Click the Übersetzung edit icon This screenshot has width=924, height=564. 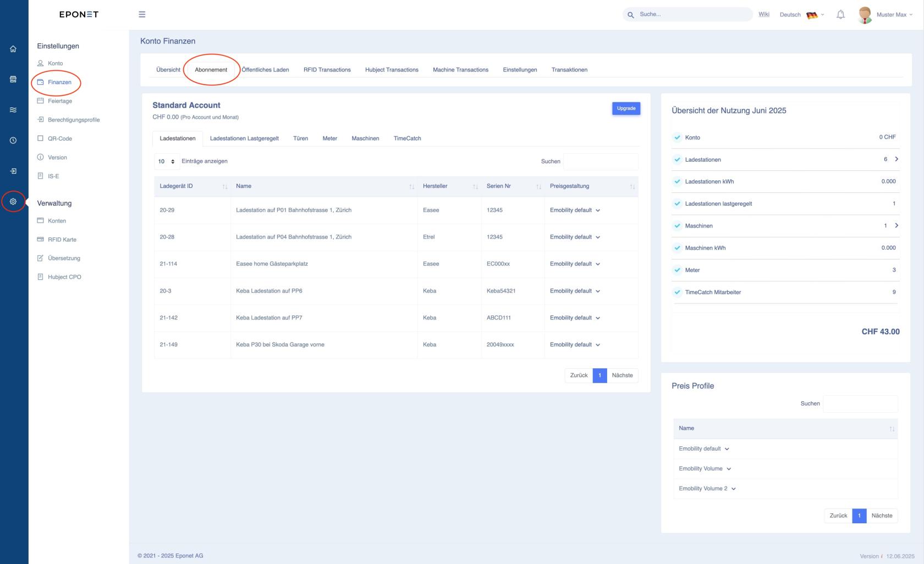40,258
